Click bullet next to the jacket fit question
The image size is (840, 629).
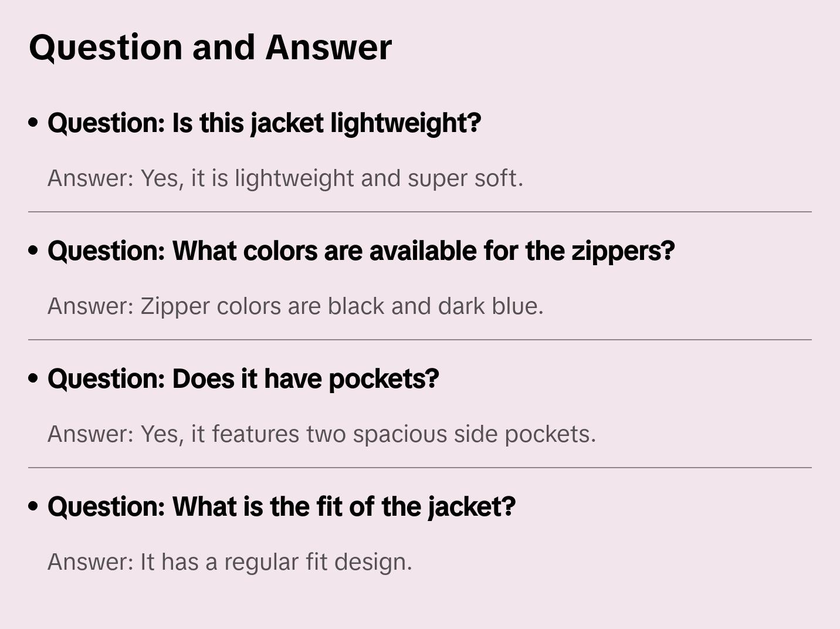[x=33, y=507]
